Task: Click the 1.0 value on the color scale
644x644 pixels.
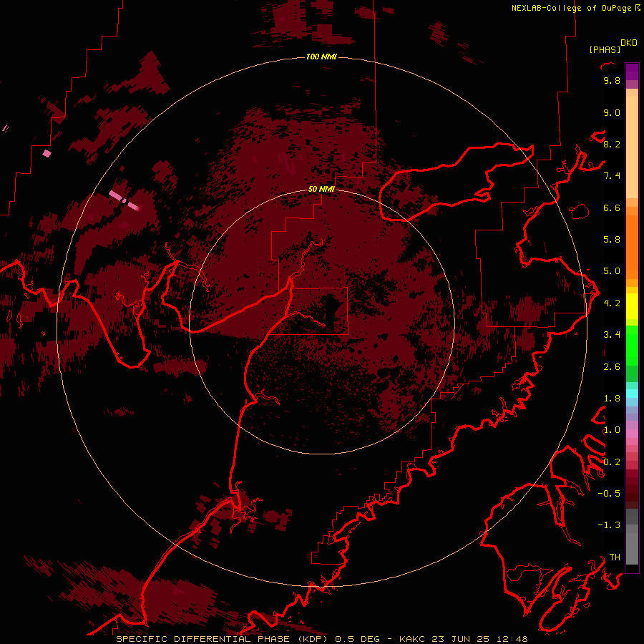Action: (612, 430)
